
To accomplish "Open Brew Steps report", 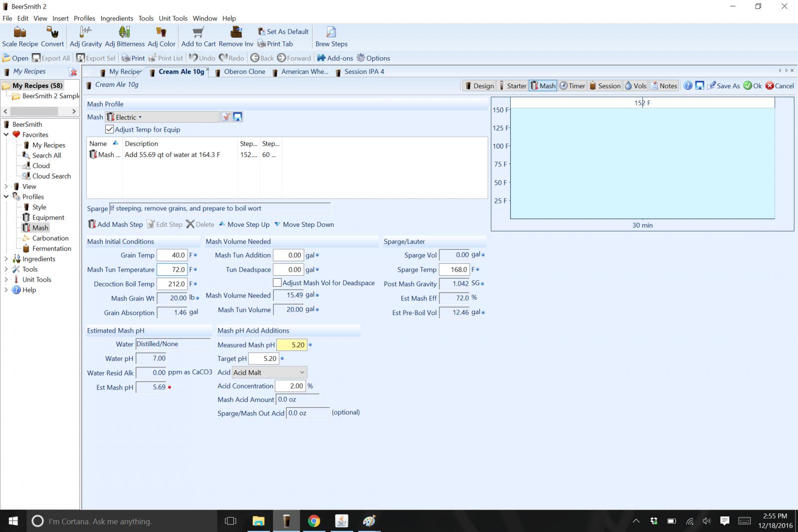I will click(x=331, y=37).
